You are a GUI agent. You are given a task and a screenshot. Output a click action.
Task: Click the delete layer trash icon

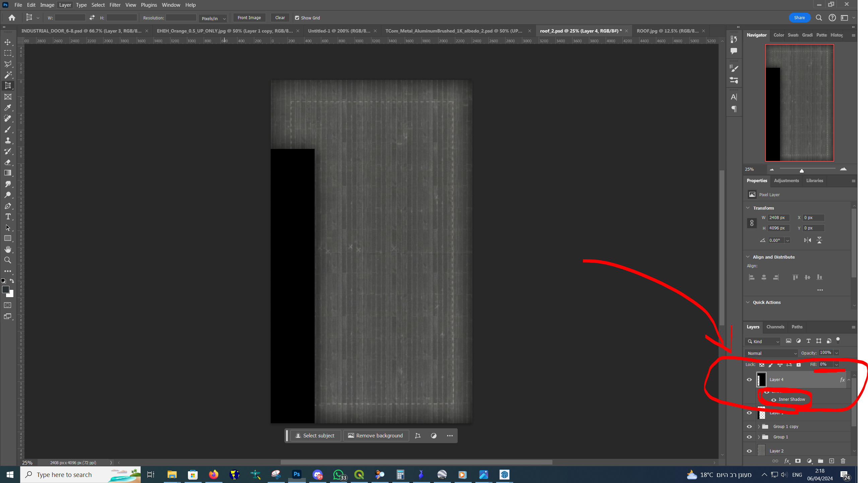[843, 461]
